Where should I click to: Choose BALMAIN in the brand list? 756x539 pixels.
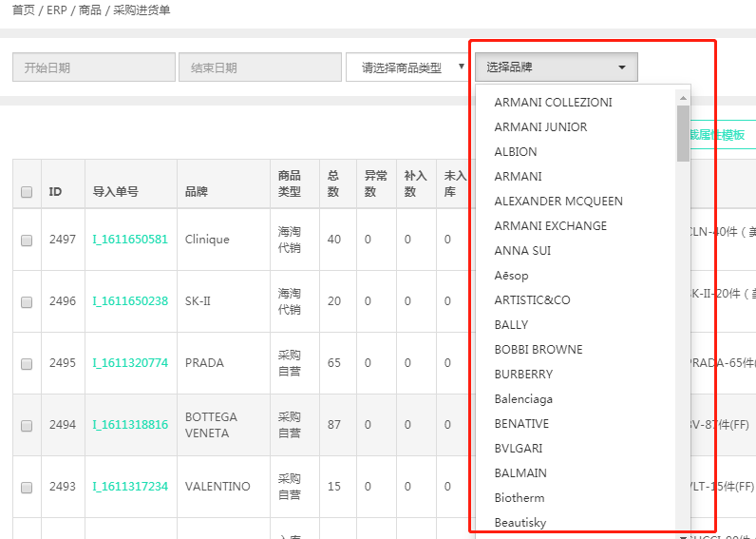[520, 472]
